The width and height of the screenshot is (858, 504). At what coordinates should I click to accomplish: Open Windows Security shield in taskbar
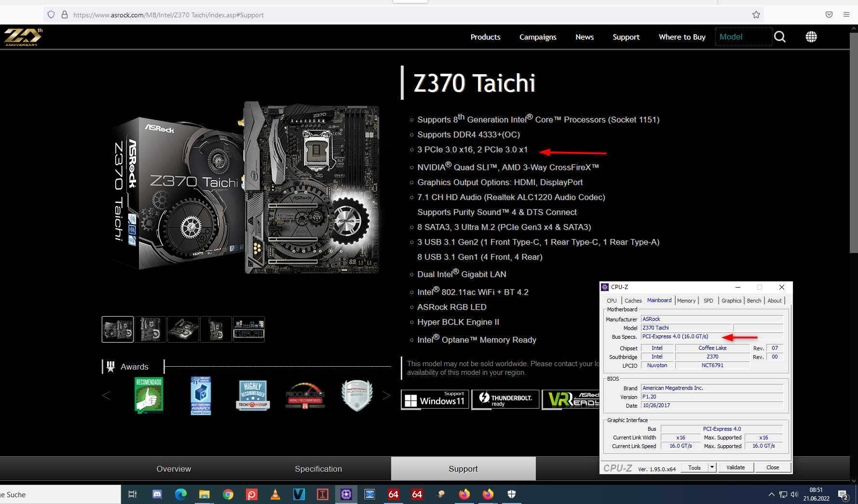(x=511, y=494)
